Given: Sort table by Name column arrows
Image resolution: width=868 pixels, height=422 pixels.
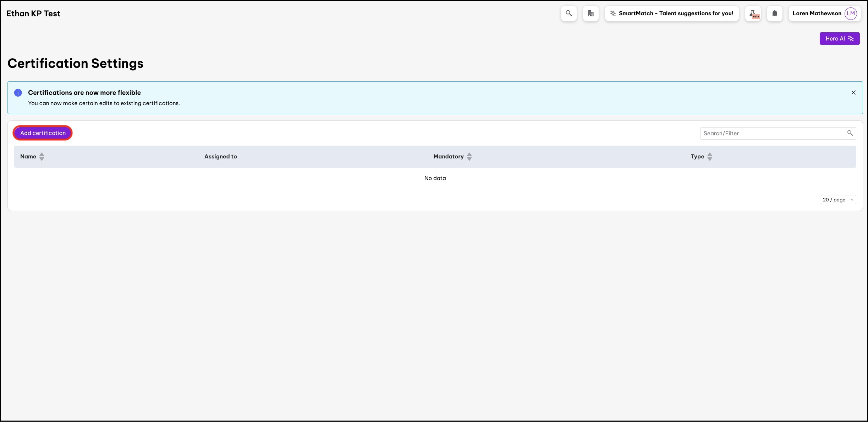Looking at the screenshot, I should pyautogui.click(x=42, y=157).
